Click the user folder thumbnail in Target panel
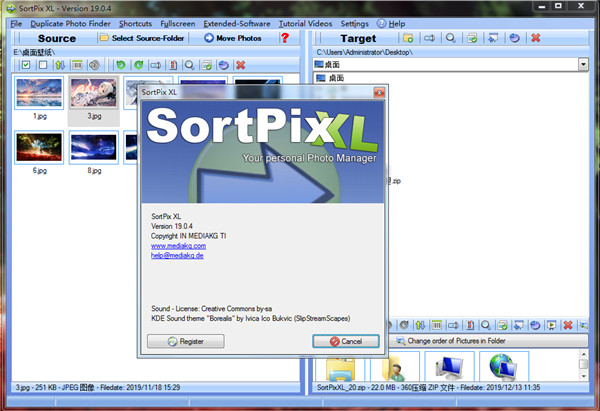This screenshot has height=411, width=600. [395, 367]
